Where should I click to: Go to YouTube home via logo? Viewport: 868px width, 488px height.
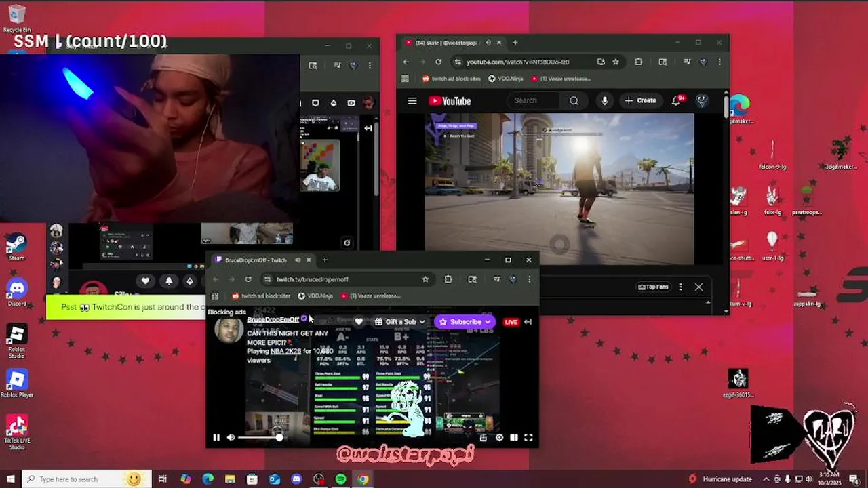click(x=450, y=101)
